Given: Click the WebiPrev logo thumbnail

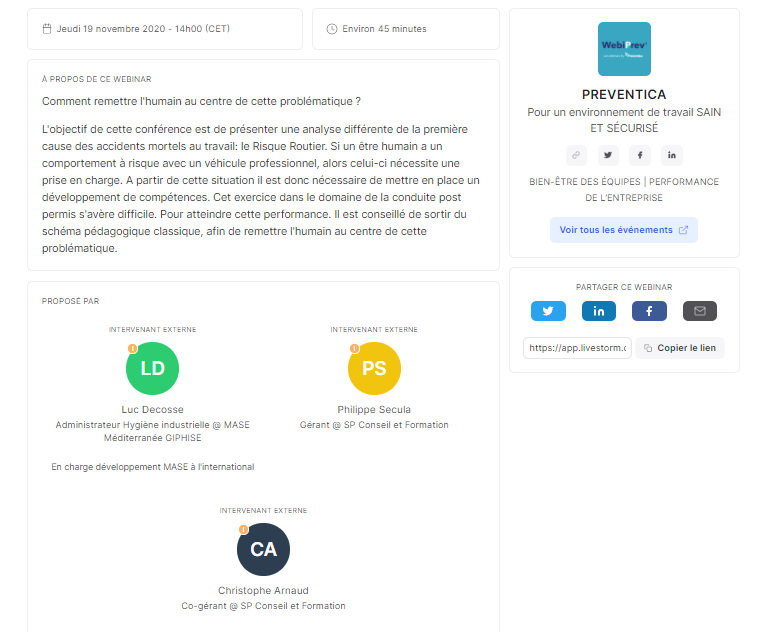Looking at the screenshot, I should coord(624,49).
